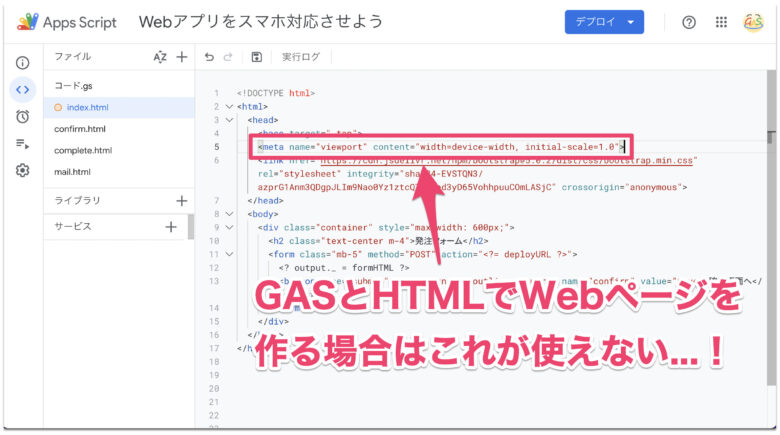The height and width of the screenshot is (435, 780).
Task: Open the Help question mark icon
Action: tap(689, 22)
